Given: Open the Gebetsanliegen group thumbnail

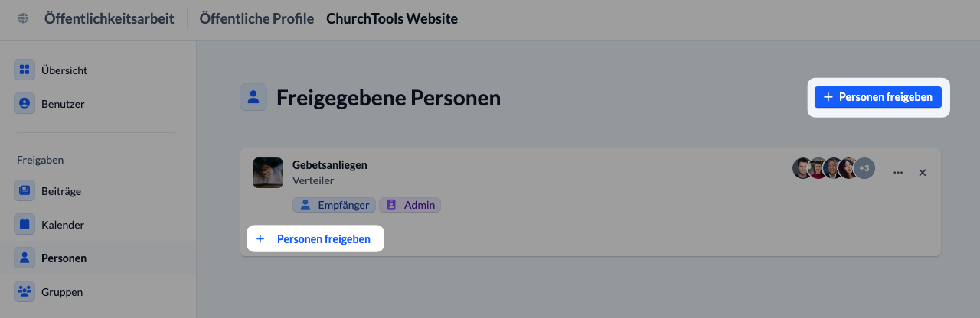Looking at the screenshot, I should tap(268, 172).
